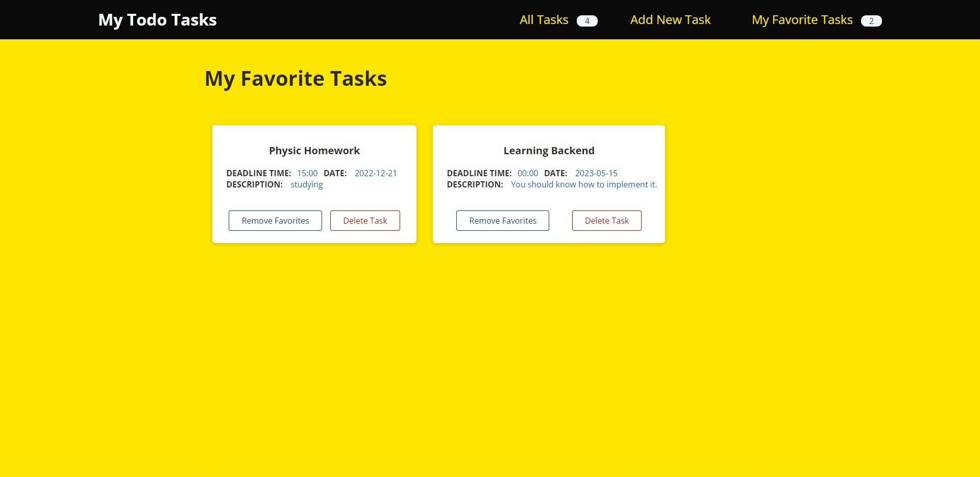Click the favorites count badge showing 2
Viewport: 980px width, 477px height.
871,21
